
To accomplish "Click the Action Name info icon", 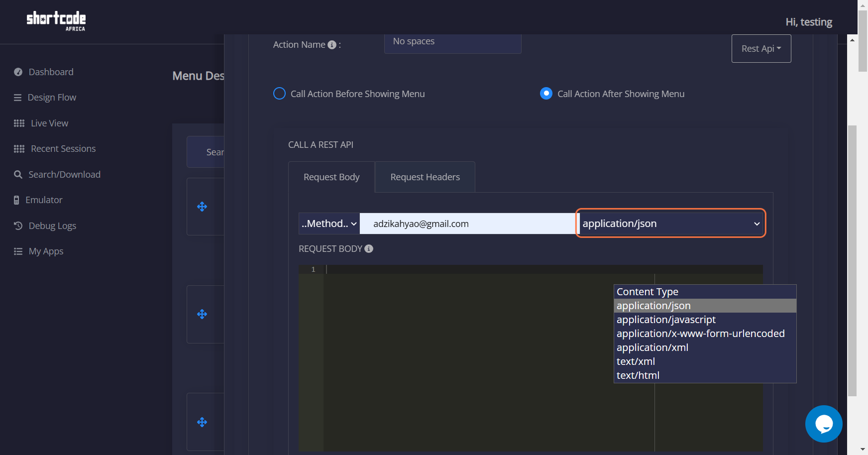I will 332,45.
